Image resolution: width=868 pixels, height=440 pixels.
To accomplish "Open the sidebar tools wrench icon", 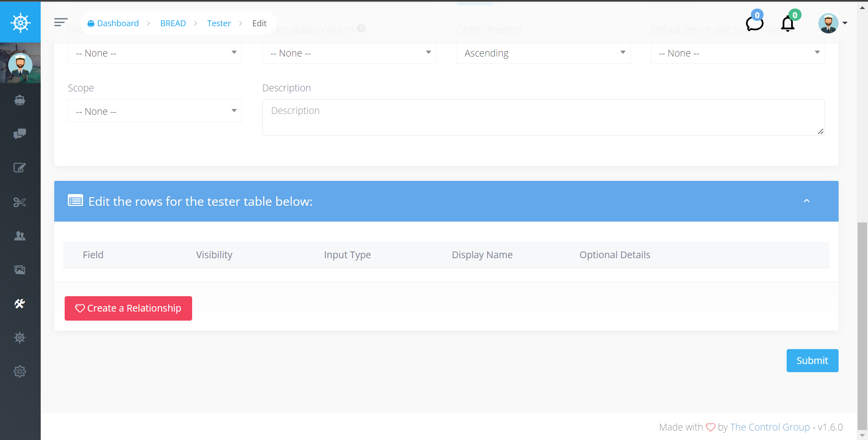I will click(20, 304).
